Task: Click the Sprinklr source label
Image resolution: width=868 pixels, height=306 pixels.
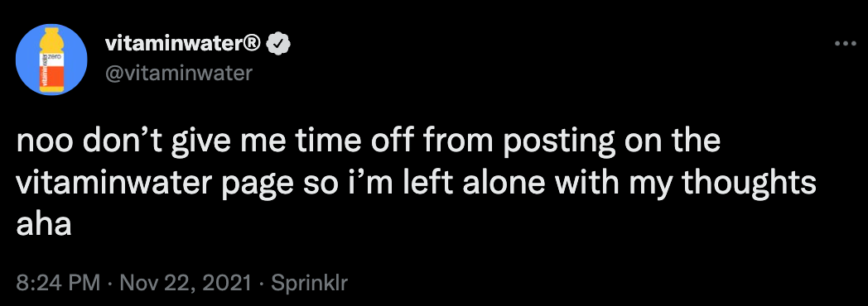Action: (308, 284)
